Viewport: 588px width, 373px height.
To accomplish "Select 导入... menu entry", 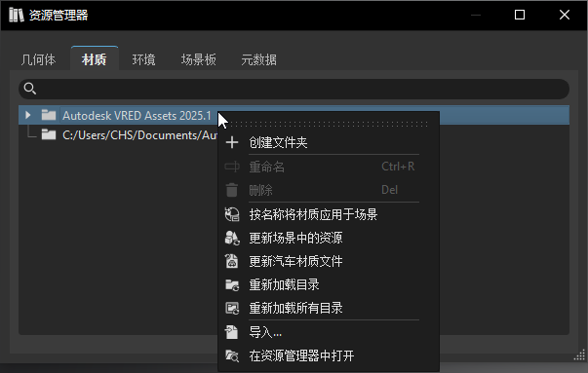I will [x=328, y=332].
